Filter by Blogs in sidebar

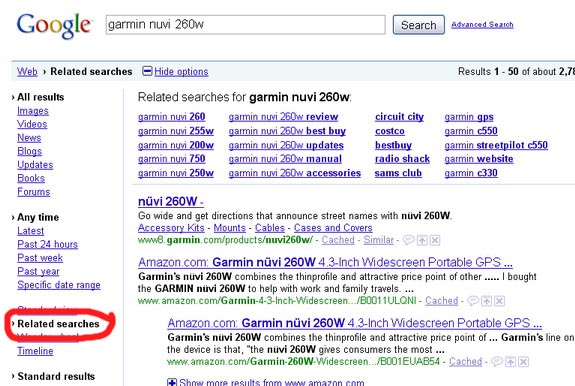pyautogui.click(x=29, y=151)
